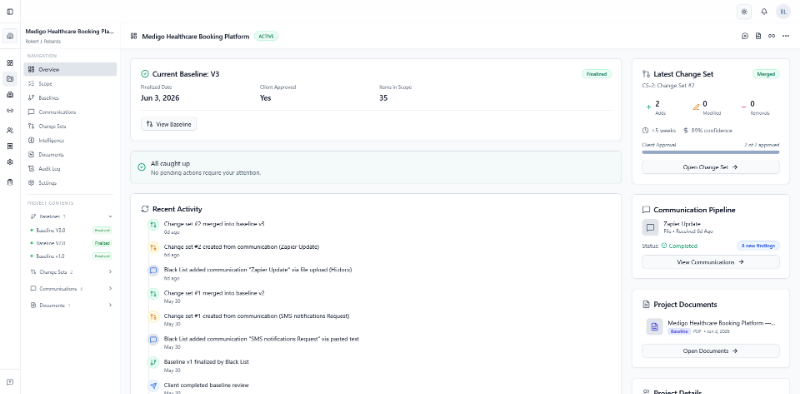
Task: Click the Latest Change Set heading icon
Action: click(646, 74)
